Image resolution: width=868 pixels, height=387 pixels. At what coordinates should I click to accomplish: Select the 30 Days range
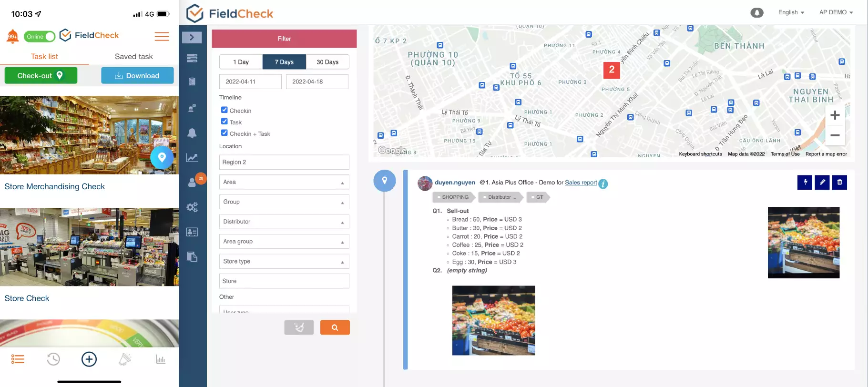click(x=327, y=62)
